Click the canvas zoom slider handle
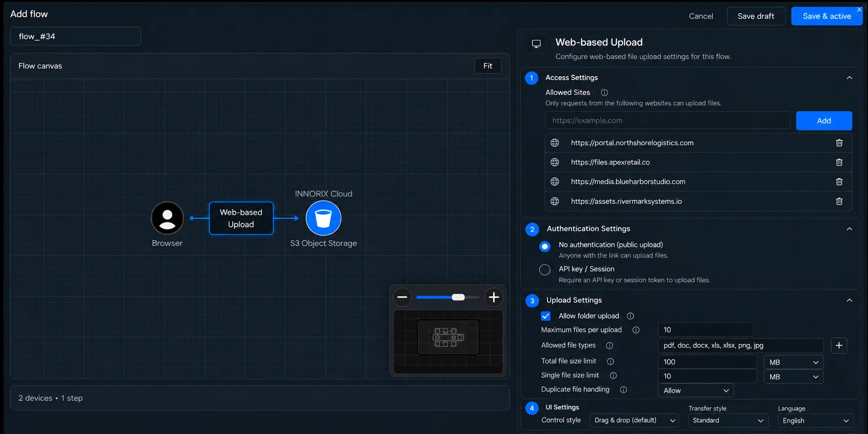The width and height of the screenshot is (868, 434). point(458,297)
